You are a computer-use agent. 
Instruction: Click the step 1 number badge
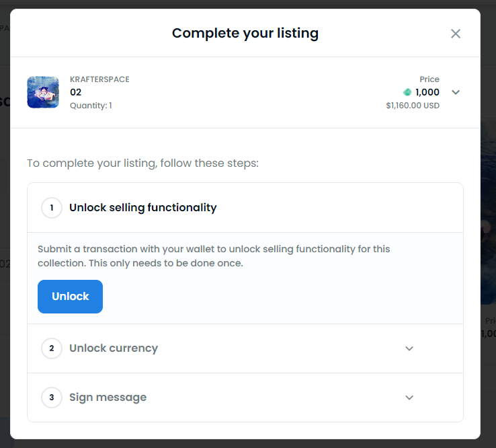[x=52, y=208]
